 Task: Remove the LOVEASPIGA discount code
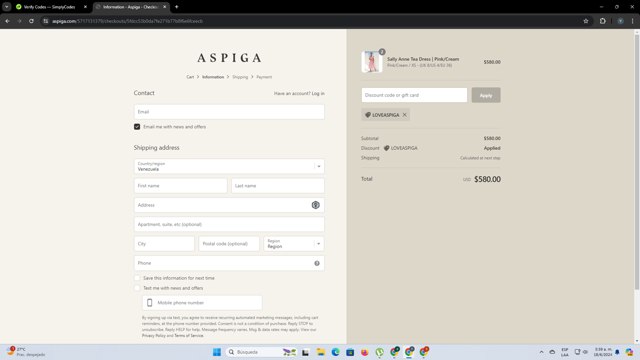coord(404,115)
